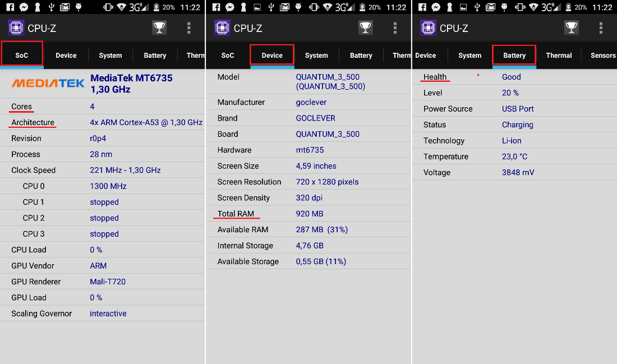Open the Battery tab on the SoC screen
The height and width of the screenshot is (364, 617).
click(x=155, y=55)
